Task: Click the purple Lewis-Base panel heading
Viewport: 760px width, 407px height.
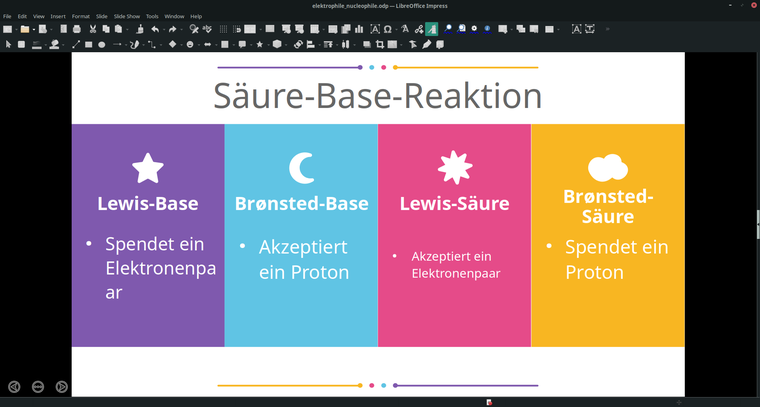Action: tap(147, 203)
